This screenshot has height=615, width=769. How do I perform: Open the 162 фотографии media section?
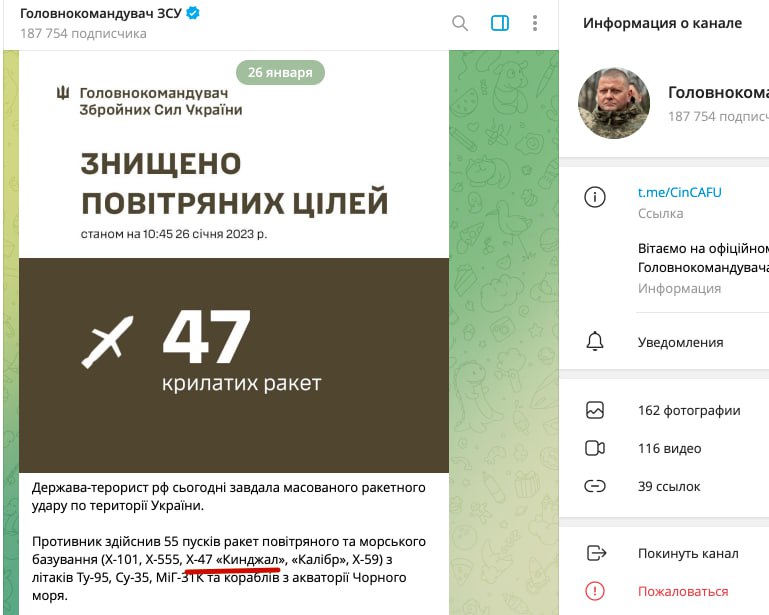click(664, 410)
